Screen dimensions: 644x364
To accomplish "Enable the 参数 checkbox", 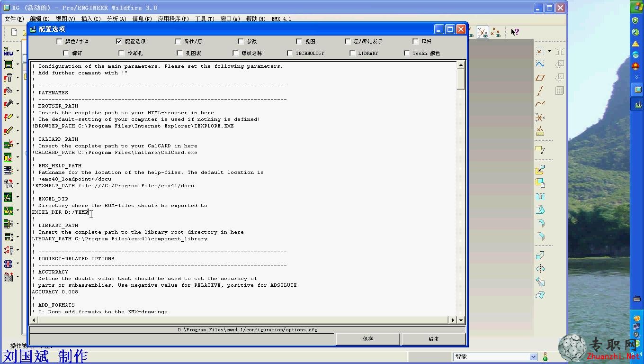I will tap(241, 41).
